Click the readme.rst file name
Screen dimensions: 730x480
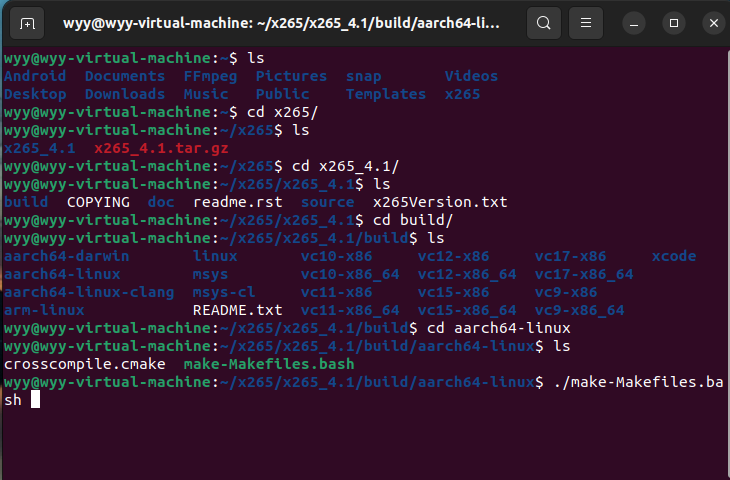tap(228, 202)
